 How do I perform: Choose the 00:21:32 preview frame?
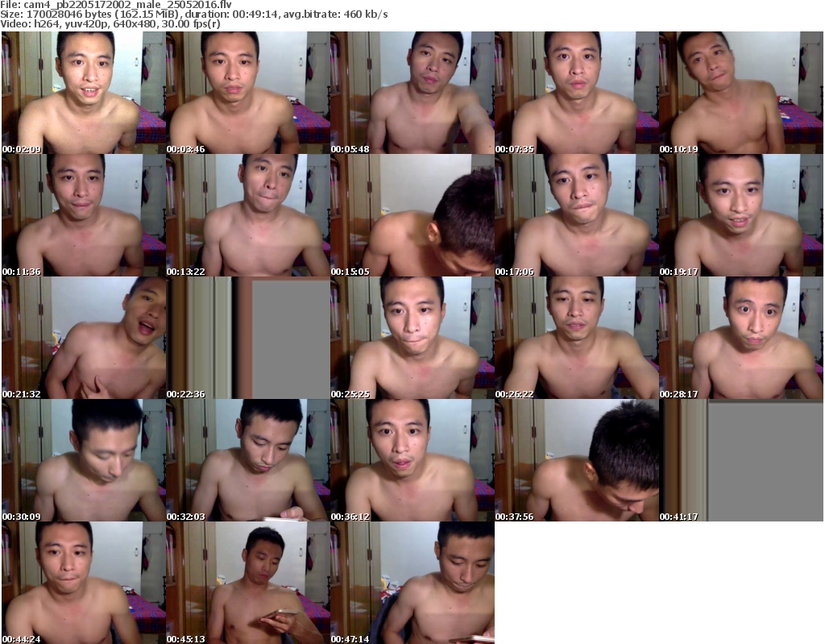[84, 338]
